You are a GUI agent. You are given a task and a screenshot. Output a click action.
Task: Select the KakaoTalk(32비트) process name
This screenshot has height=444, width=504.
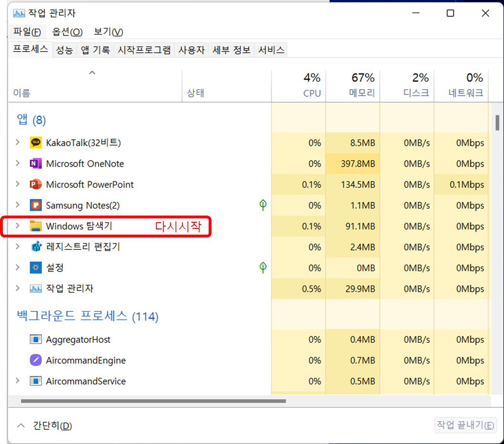[x=83, y=143]
